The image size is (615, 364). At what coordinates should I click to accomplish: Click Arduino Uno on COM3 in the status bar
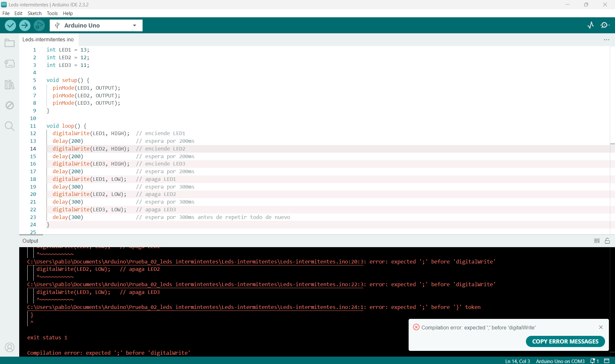tap(560, 361)
